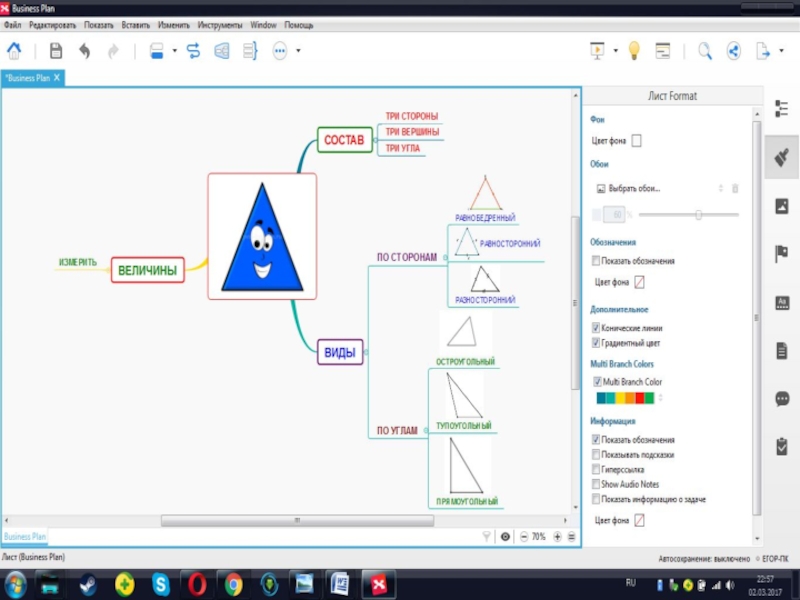Viewport: 800px width, 600px height.
Task: Click the Цвет фона swatch under Фон
Action: 637,141
